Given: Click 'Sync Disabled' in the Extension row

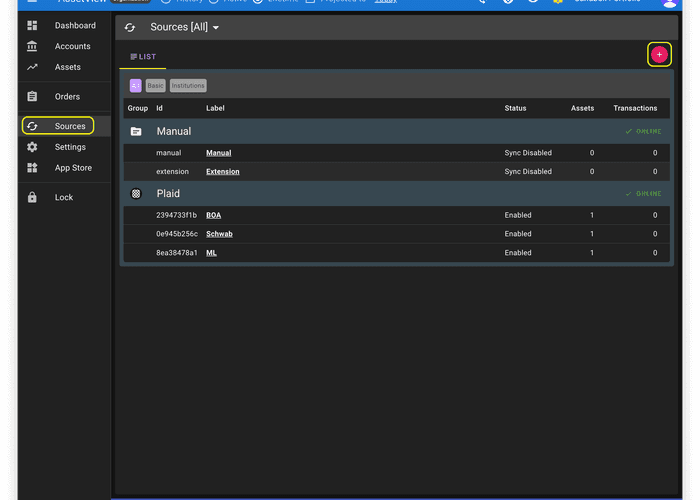Looking at the screenshot, I should [528, 171].
